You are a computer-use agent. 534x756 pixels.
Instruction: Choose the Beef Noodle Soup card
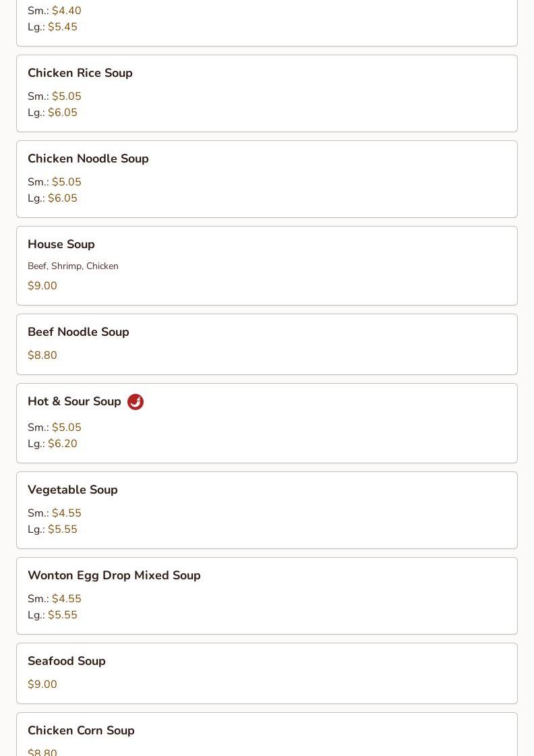pos(267,344)
